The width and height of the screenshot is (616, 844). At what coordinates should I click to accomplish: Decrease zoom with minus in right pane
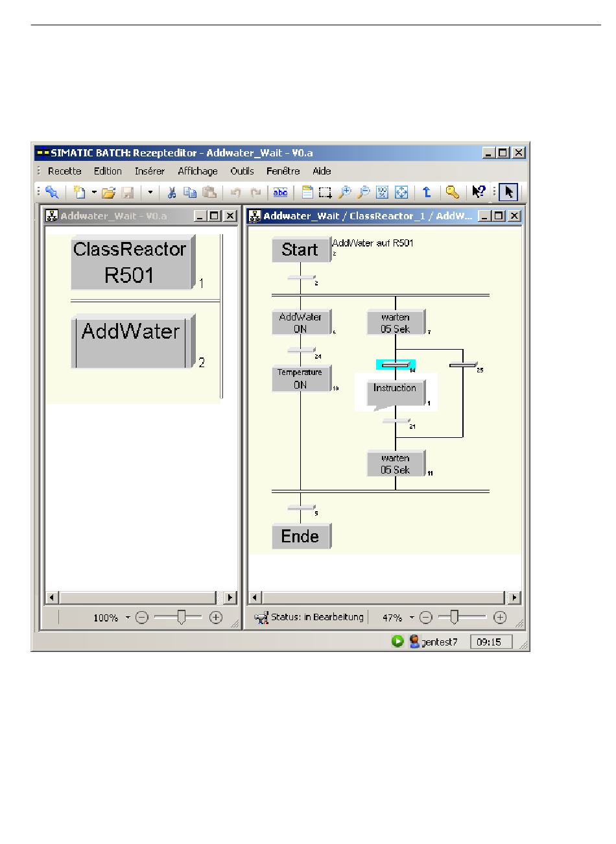[x=426, y=618]
